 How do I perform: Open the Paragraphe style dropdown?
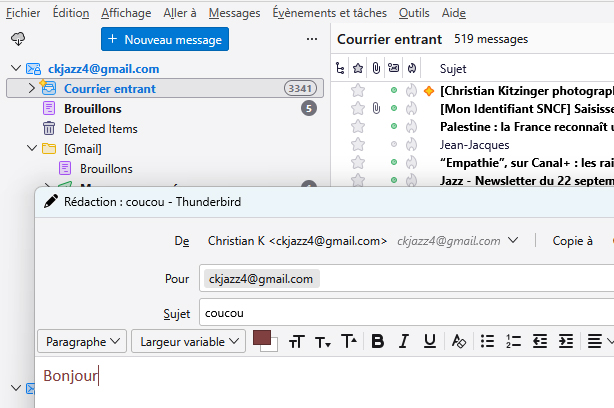(82, 341)
